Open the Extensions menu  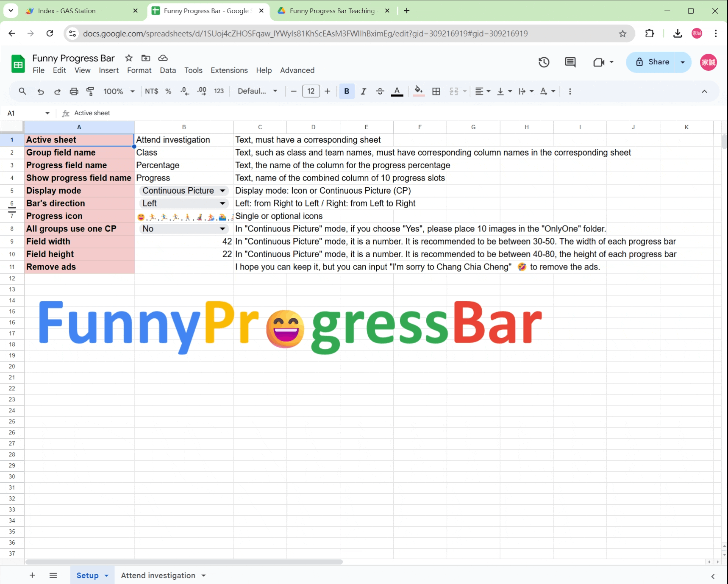point(229,70)
